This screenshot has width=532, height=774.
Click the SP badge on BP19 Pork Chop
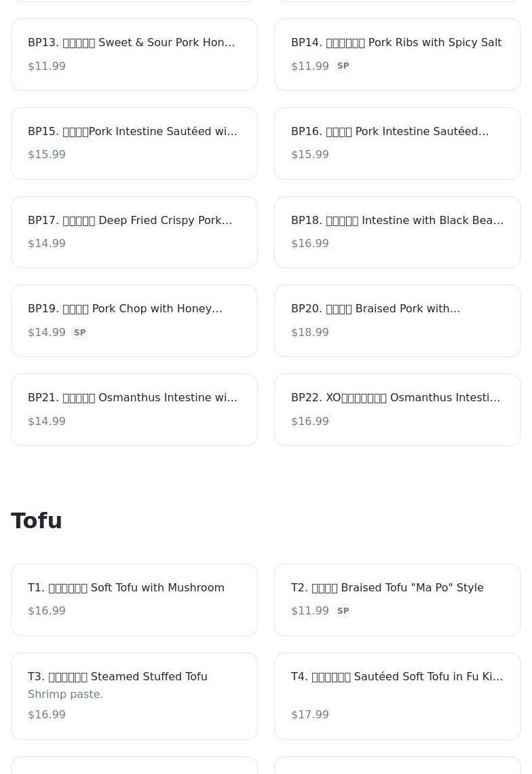point(79,333)
